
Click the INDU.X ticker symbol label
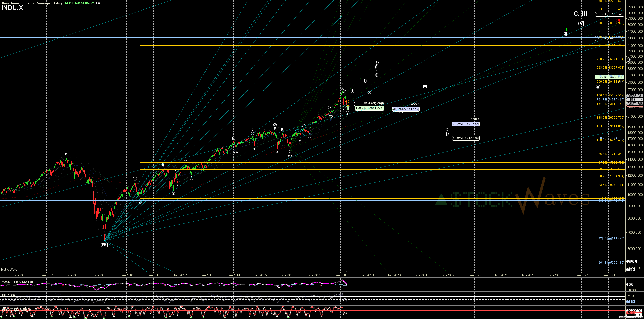12,8
